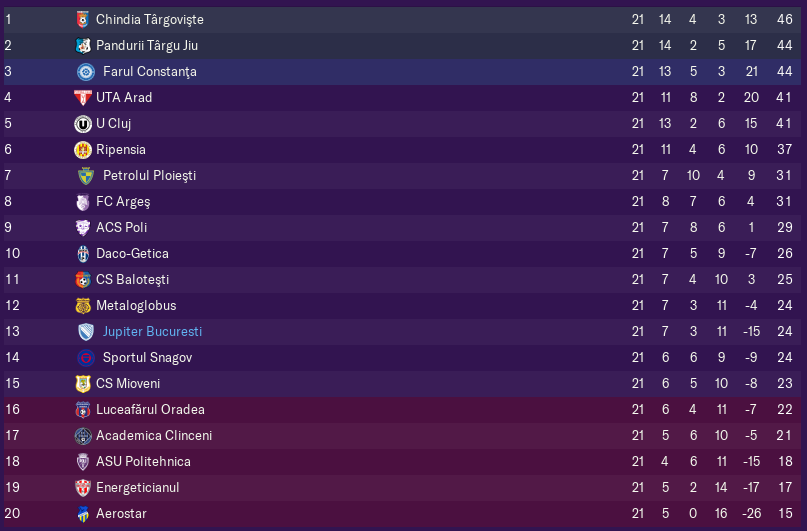The image size is (807, 531).
Task: Click the Daco-Getica striped badge
Action: click(83, 254)
